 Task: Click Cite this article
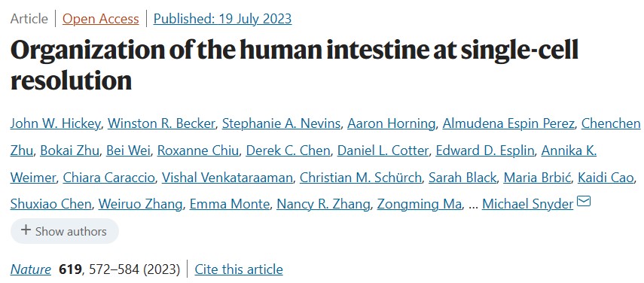tap(239, 269)
